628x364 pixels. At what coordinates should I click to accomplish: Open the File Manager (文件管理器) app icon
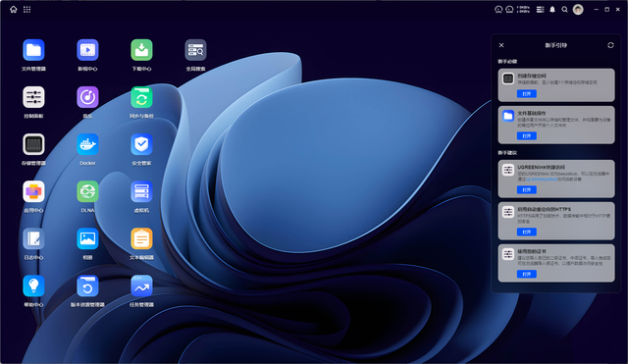33,50
